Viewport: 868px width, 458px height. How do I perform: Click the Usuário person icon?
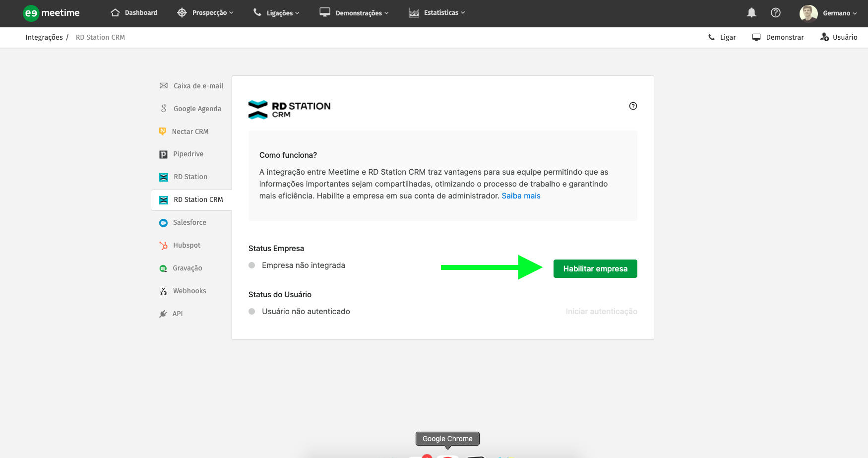(824, 37)
